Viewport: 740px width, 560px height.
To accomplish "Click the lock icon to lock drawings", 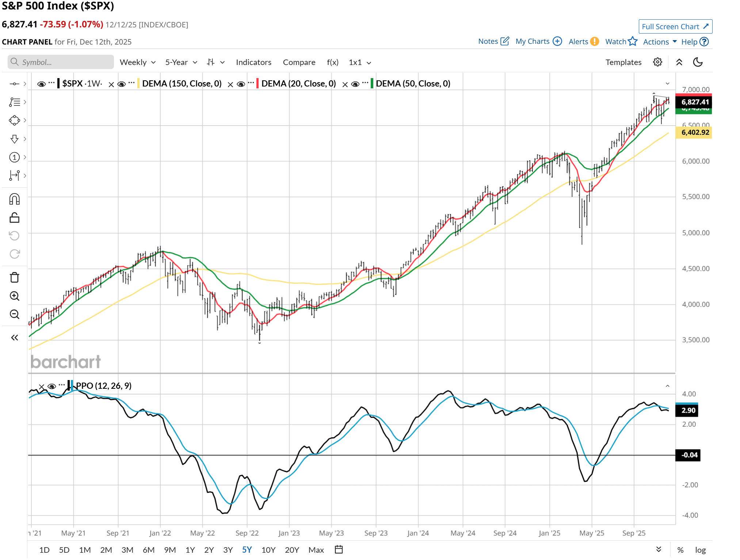I will (15, 218).
